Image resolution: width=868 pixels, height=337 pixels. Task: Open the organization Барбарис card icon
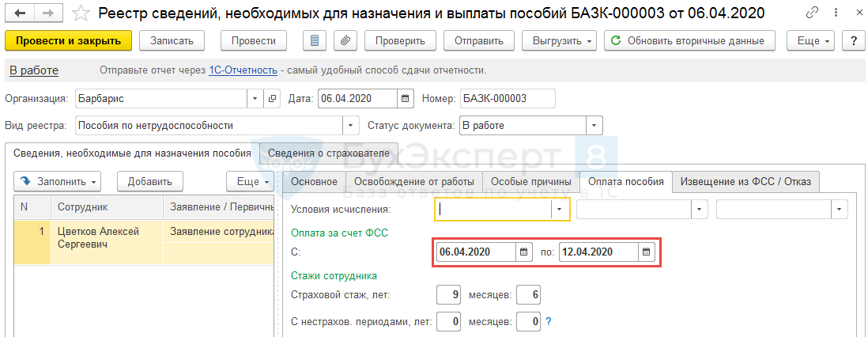point(274,99)
